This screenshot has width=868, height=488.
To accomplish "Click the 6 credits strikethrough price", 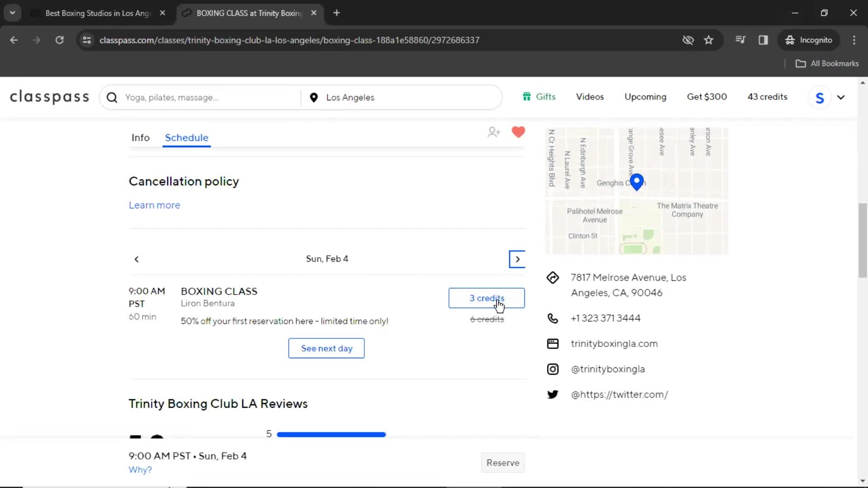I will pos(486,319).
